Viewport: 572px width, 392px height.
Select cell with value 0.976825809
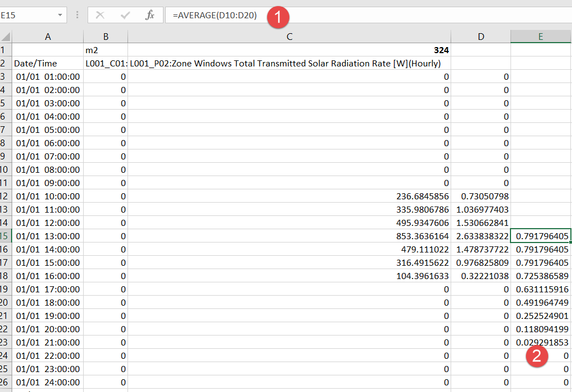pos(481,262)
